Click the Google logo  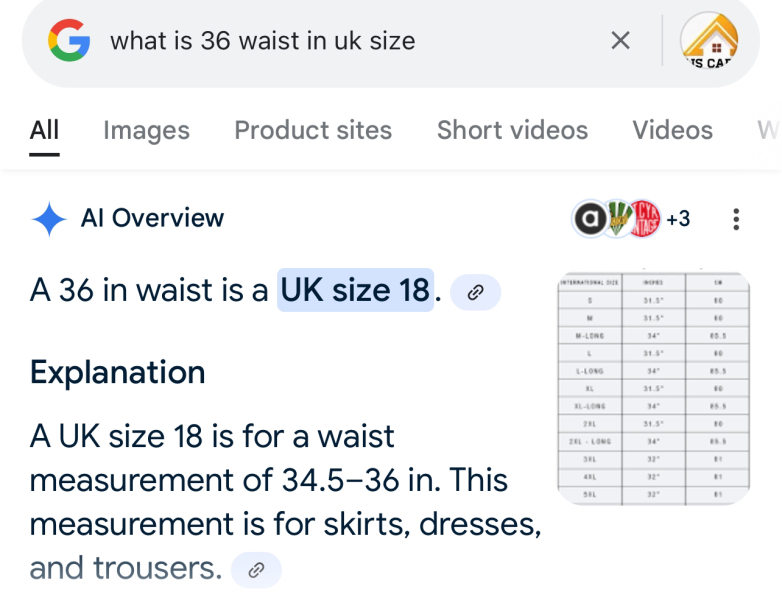coord(69,40)
